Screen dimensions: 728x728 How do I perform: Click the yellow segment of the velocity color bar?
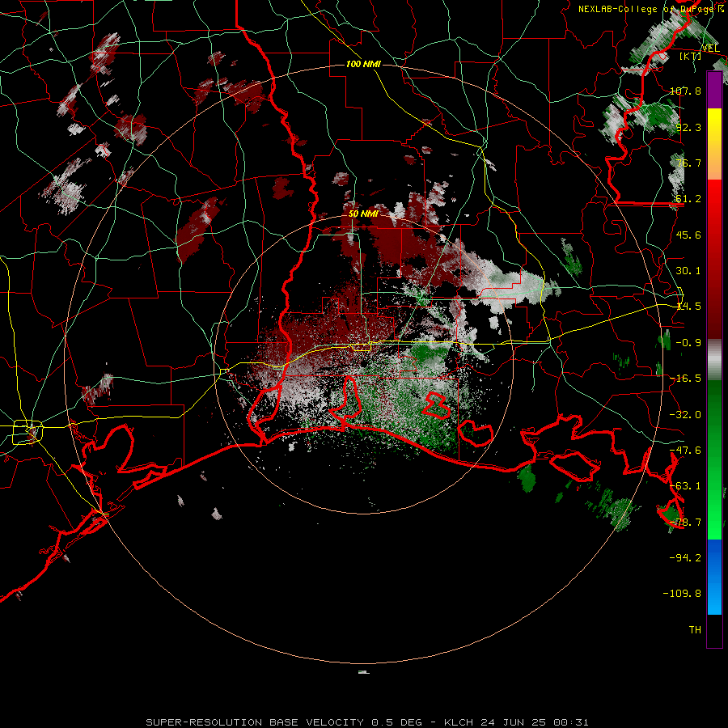click(x=714, y=144)
